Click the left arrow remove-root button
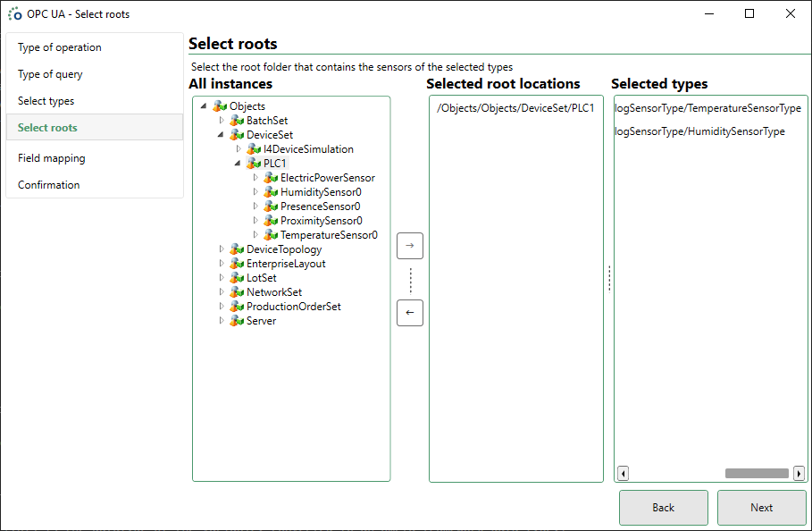This screenshot has width=812, height=531. (x=410, y=313)
